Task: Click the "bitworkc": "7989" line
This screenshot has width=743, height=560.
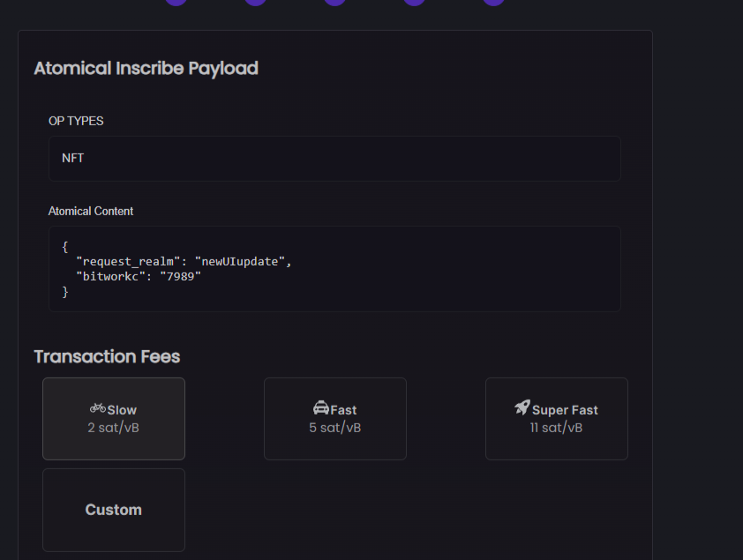Action: (139, 276)
